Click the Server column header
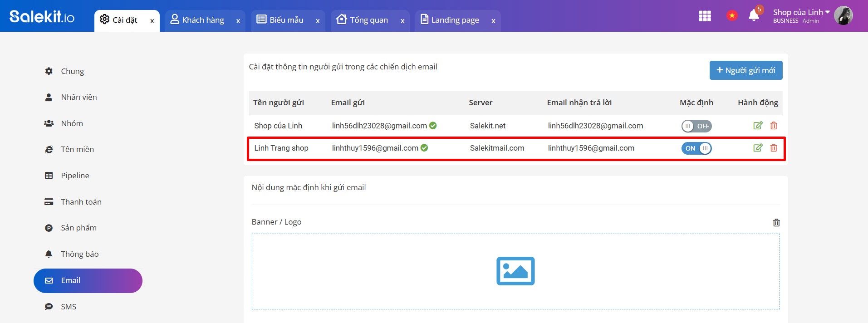The height and width of the screenshot is (323, 868). click(x=481, y=103)
